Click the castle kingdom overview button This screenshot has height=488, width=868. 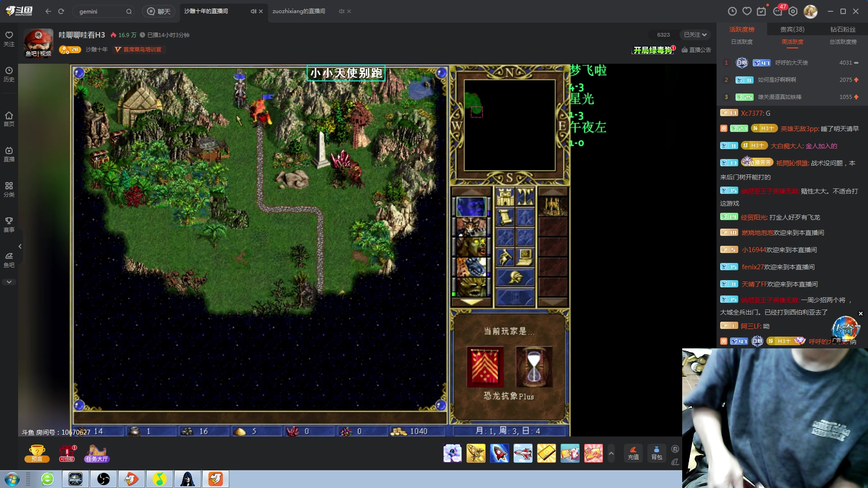[505, 197]
